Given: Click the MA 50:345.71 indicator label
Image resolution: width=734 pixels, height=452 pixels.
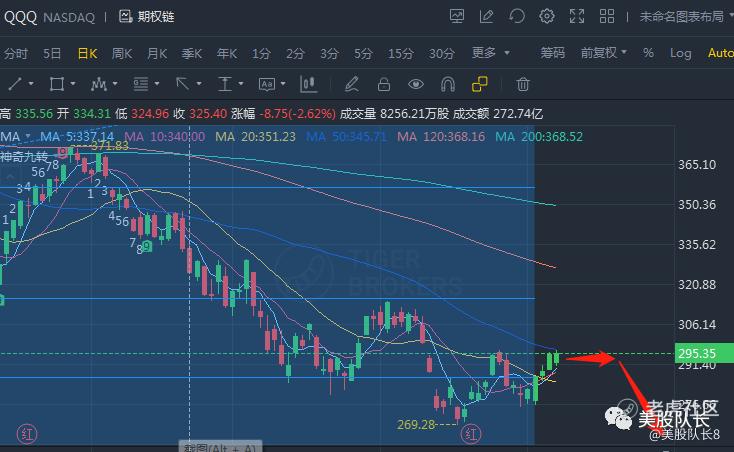Looking at the screenshot, I should coord(347,137).
